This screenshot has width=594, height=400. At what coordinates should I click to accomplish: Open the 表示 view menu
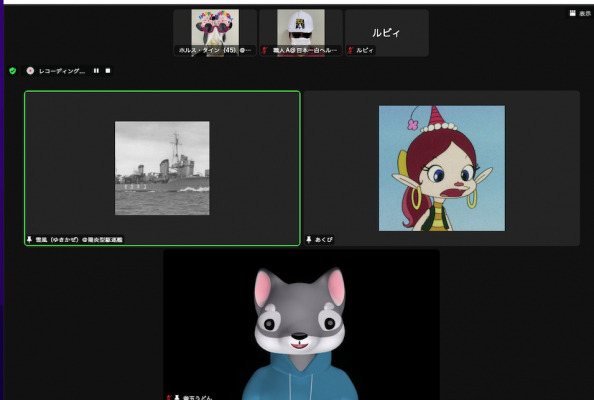pos(585,14)
